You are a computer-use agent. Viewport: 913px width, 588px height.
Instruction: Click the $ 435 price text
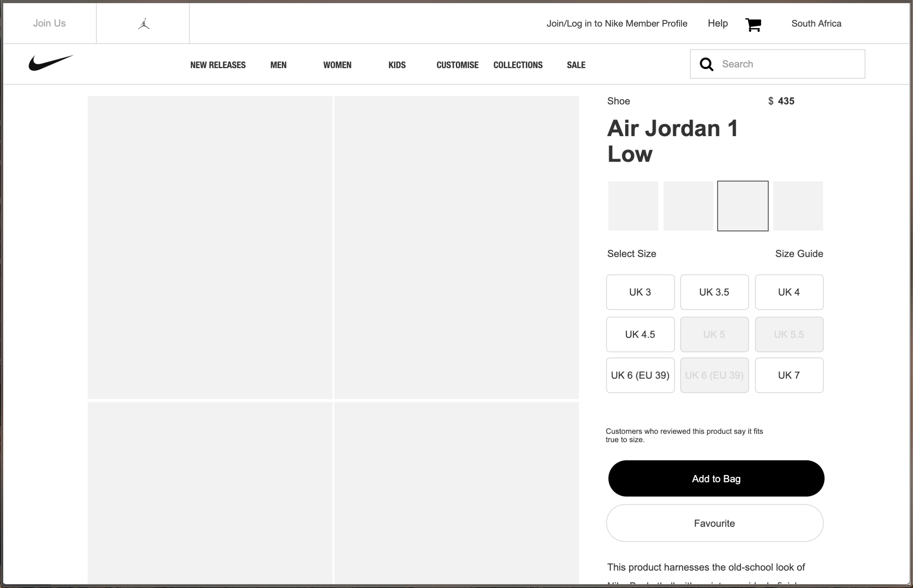click(x=781, y=101)
